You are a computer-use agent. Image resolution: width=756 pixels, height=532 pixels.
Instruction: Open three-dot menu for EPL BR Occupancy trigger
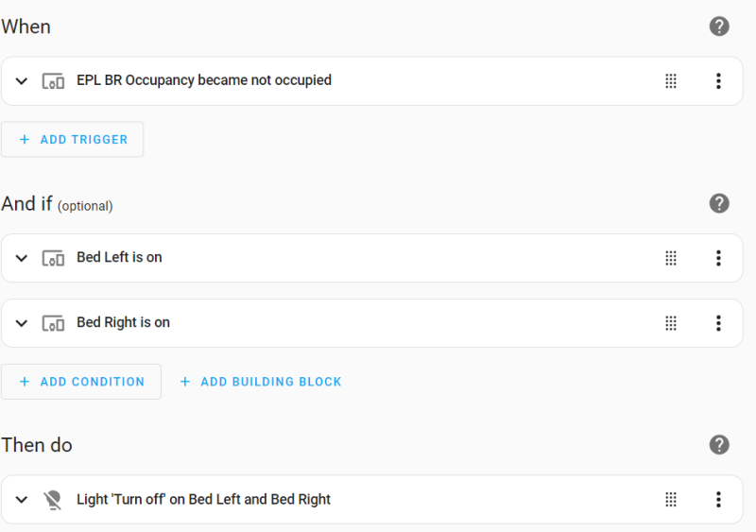[x=718, y=81]
